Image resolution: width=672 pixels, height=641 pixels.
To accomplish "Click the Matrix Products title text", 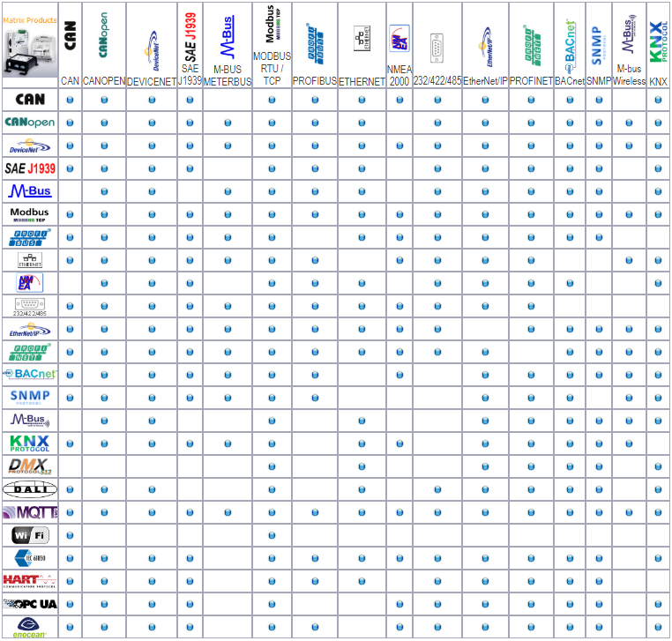I will click(x=30, y=20).
